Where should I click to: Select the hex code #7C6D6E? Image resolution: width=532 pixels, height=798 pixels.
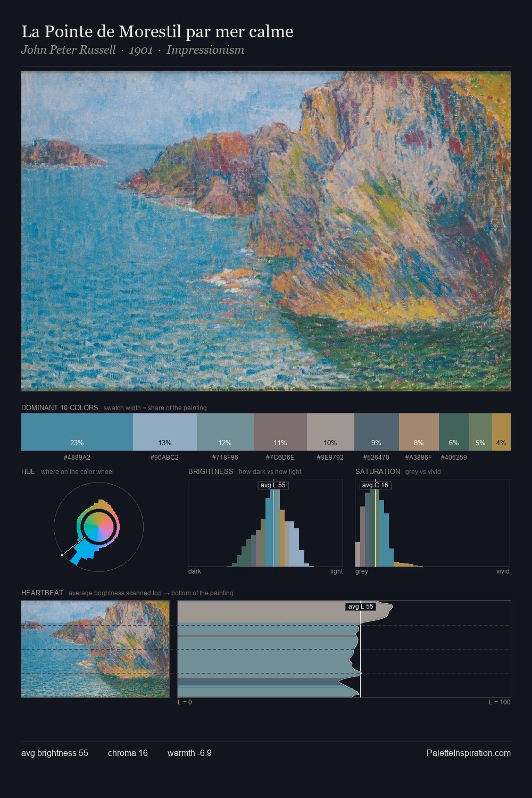point(280,458)
